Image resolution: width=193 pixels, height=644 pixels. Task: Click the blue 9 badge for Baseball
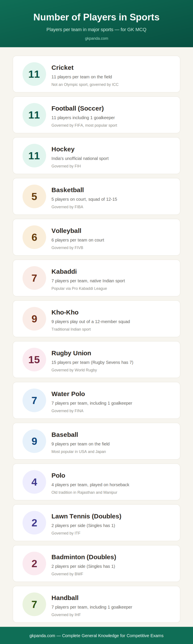(34, 441)
